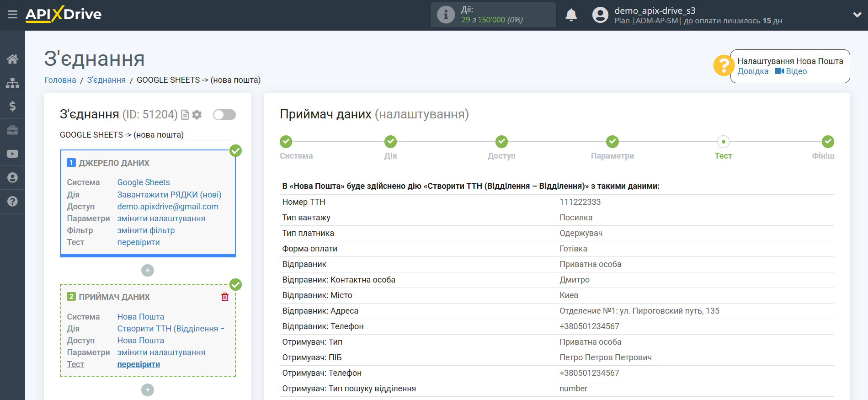The image size is (868, 400).
Task: Click the copy connection document icon
Action: point(185,115)
